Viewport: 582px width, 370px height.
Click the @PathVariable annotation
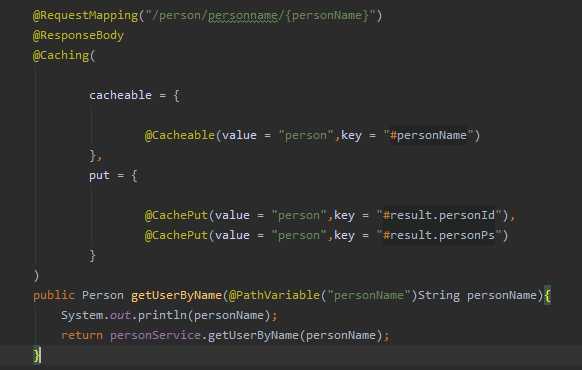pyautogui.click(x=274, y=295)
